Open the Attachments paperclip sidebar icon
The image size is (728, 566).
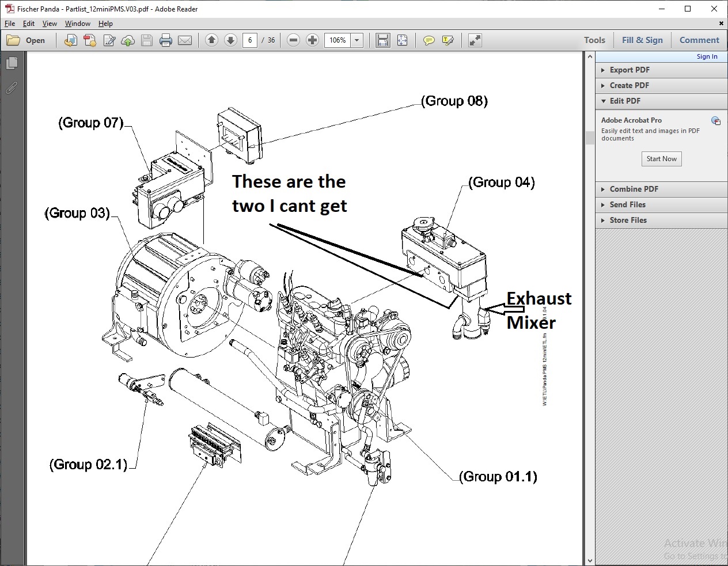[x=12, y=88]
